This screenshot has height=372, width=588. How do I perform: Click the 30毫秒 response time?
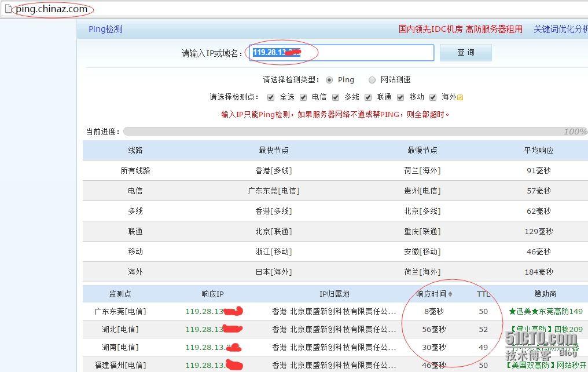[434, 347]
